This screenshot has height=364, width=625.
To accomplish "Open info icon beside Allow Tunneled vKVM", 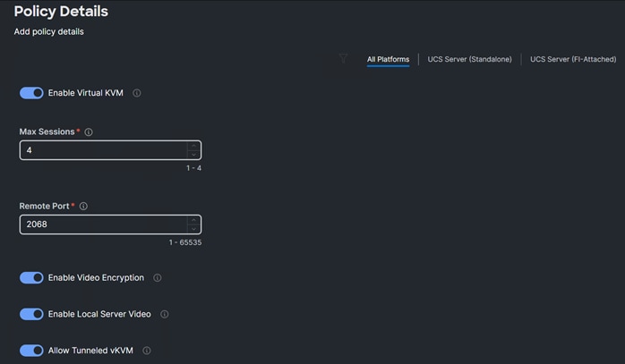I will point(147,351).
